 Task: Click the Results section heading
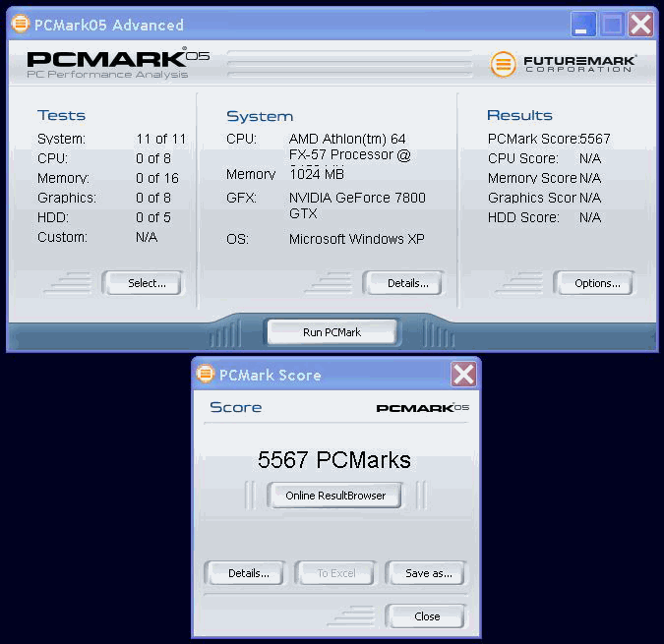click(519, 115)
